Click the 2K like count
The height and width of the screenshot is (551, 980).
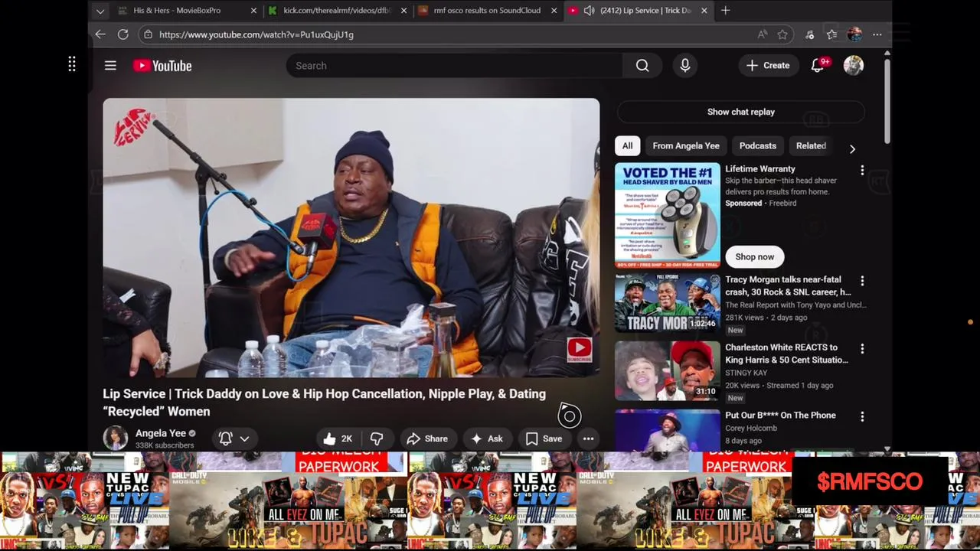(x=347, y=439)
